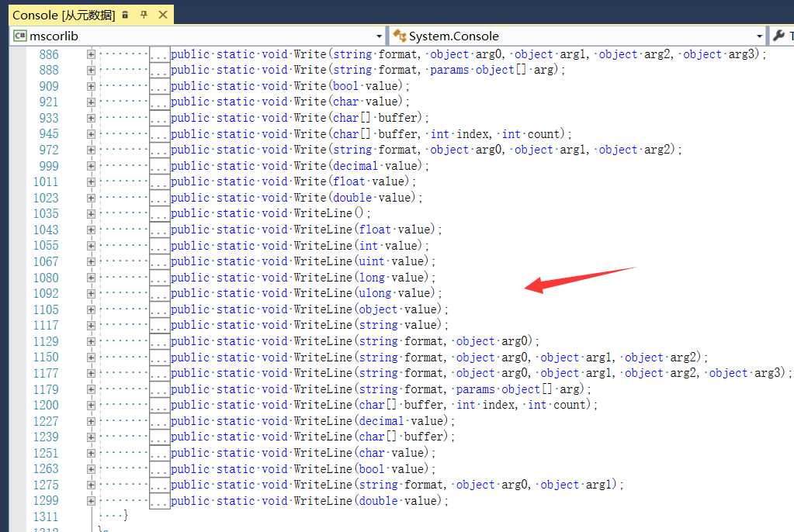The image size is (794, 532).
Task: Click the ellipsis box before WriteLine()
Action: click(160, 213)
